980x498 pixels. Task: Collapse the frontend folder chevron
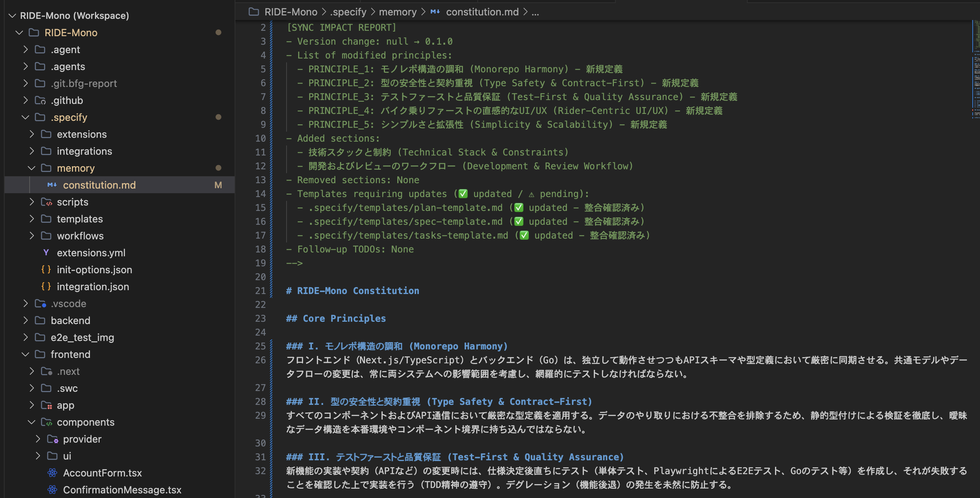tap(25, 354)
